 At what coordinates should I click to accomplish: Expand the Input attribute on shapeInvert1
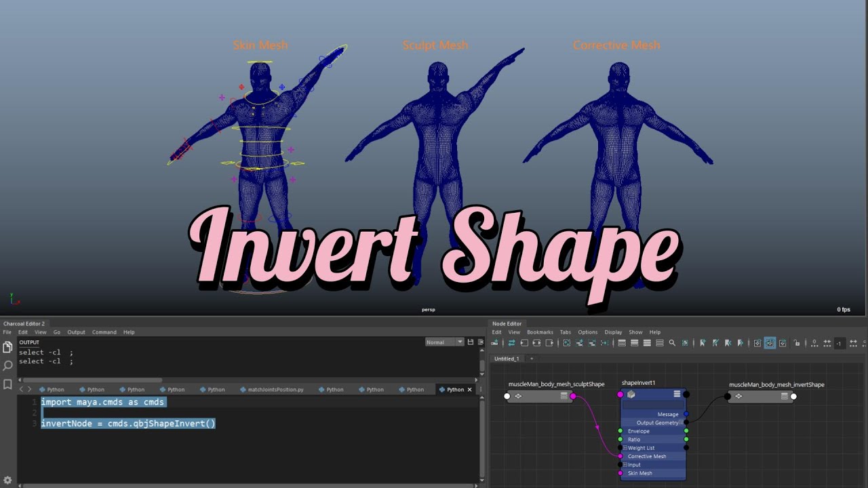pos(625,465)
